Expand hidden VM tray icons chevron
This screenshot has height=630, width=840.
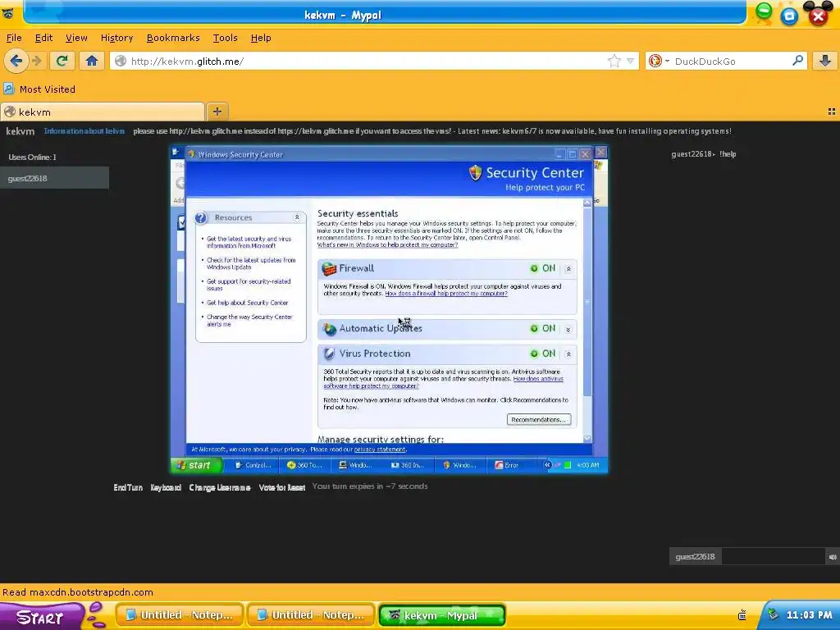point(547,465)
